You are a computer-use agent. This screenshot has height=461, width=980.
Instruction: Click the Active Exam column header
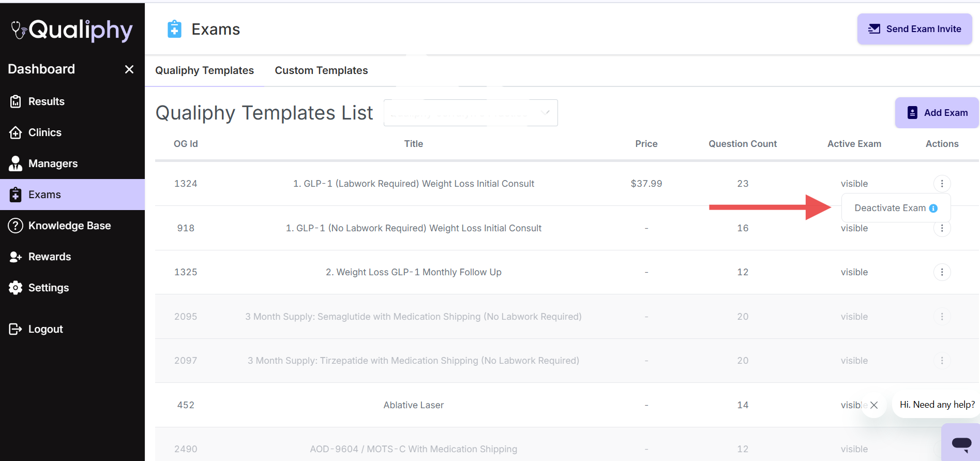[854, 144]
